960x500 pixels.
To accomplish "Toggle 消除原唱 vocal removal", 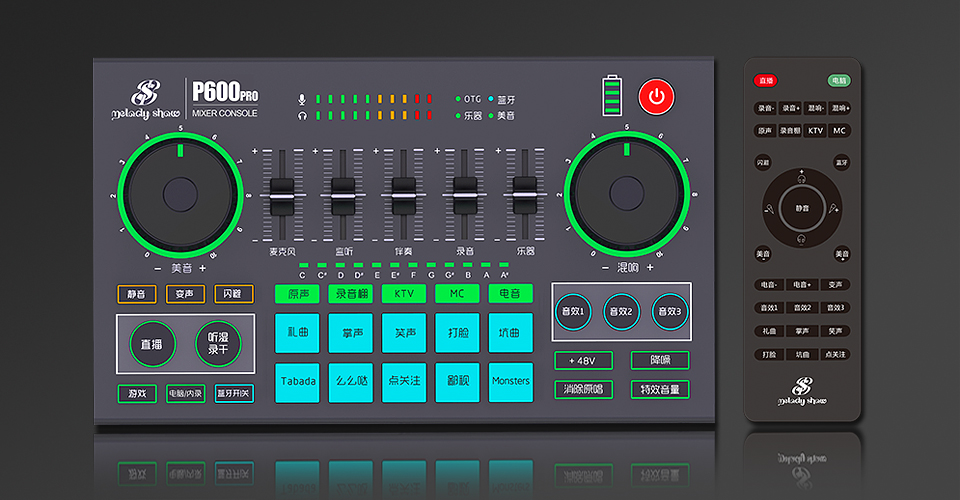I will (583, 389).
